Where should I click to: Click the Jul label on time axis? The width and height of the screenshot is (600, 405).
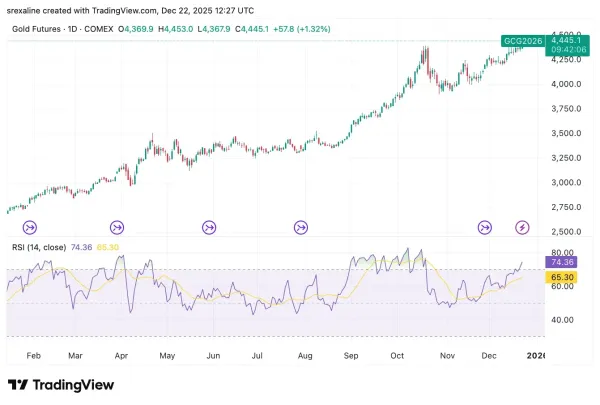pyautogui.click(x=257, y=354)
